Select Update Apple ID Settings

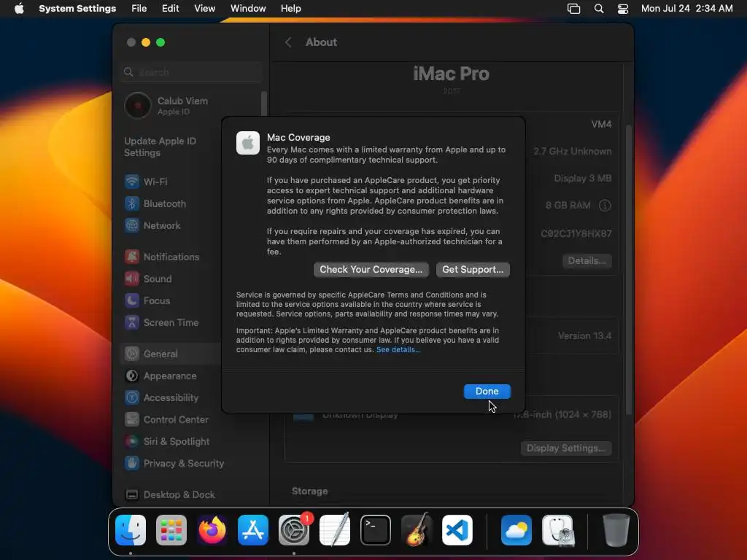pos(160,147)
